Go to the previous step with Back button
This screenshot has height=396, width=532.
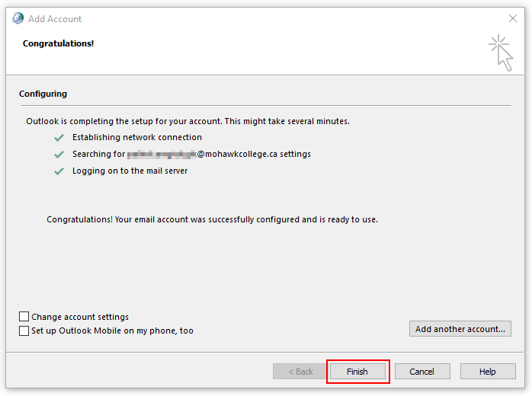300,372
